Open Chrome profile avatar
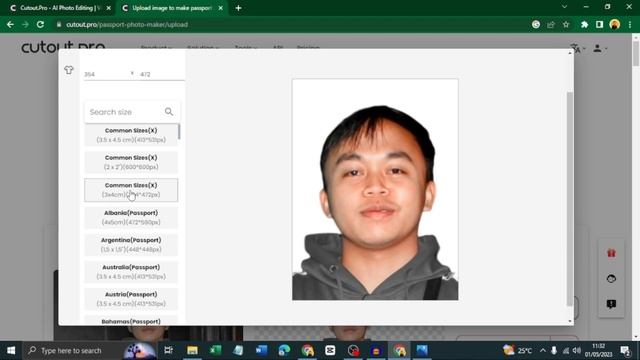This screenshot has width=640, height=360. [615, 24]
